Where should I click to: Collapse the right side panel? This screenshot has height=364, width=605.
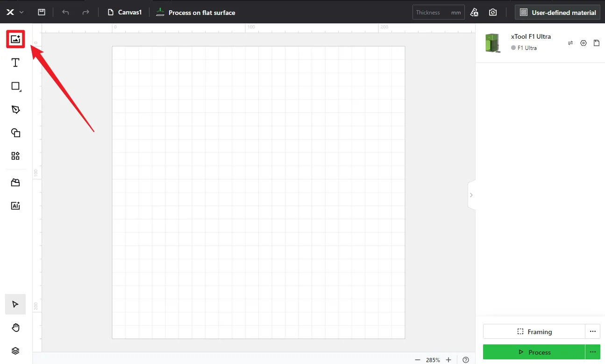(x=471, y=195)
